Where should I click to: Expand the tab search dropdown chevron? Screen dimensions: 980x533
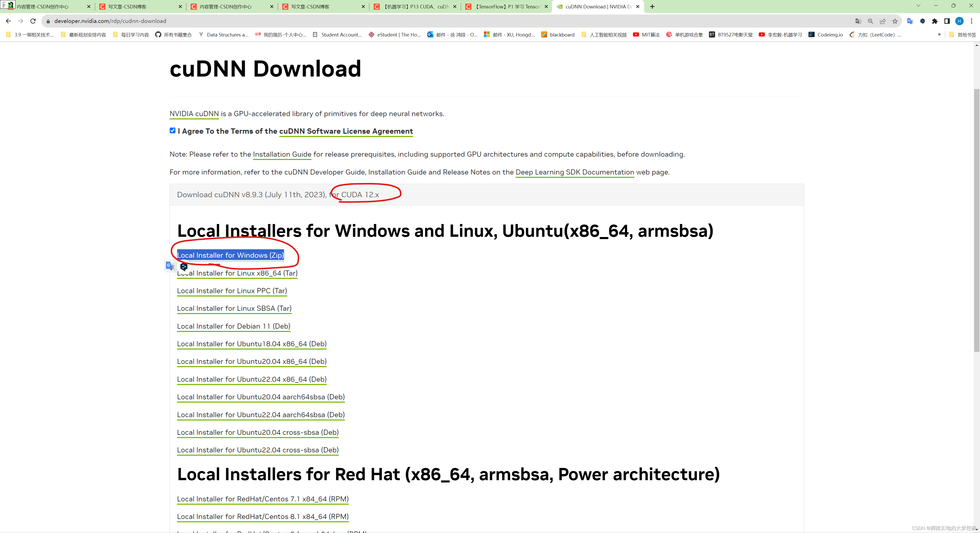(x=918, y=6)
